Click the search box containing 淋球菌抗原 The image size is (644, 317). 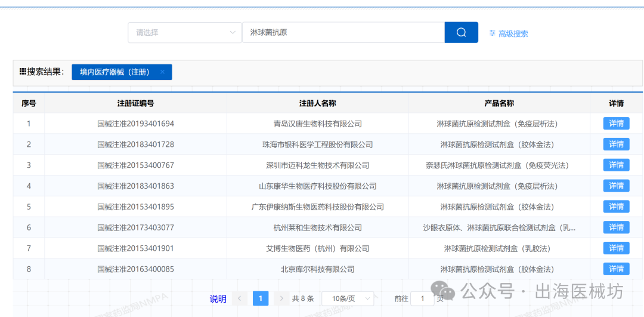(x=343, y=32)
